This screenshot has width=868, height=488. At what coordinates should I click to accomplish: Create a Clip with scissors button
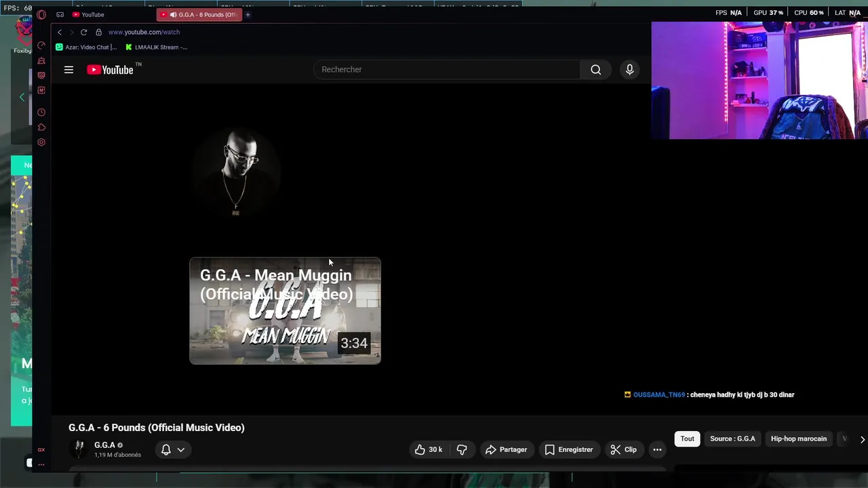[624, 449]
